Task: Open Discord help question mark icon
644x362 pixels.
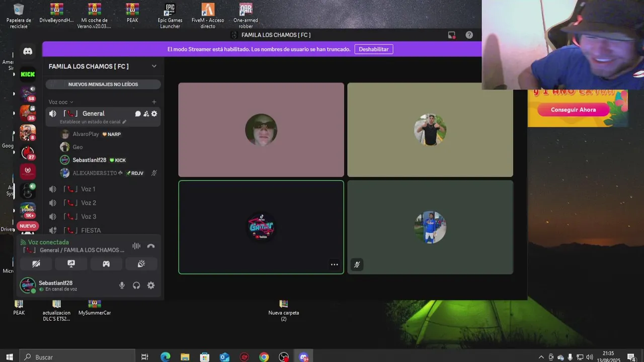Action: pyautogui.click(x=469, y=35)
